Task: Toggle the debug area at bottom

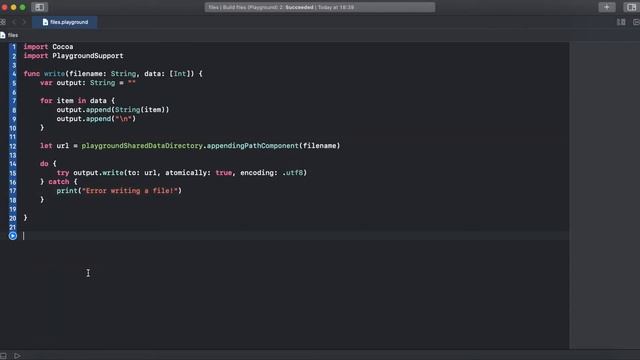Action: 3,356
